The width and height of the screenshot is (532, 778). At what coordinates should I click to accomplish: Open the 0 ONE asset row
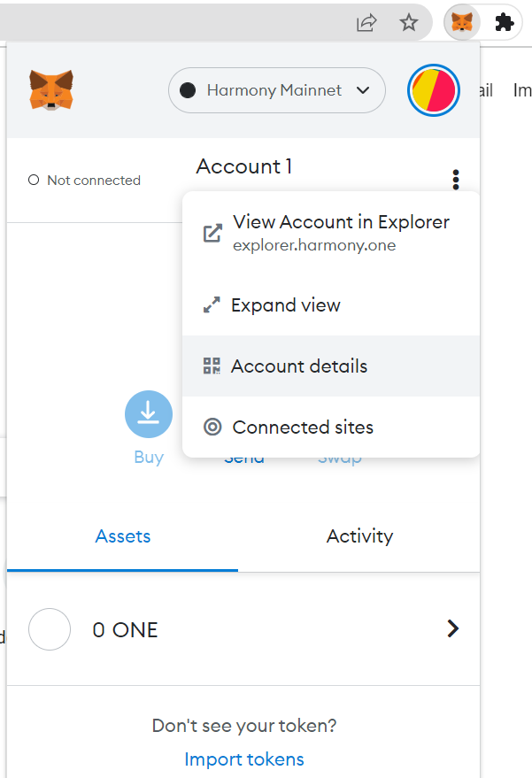click(x=243, y=629)
